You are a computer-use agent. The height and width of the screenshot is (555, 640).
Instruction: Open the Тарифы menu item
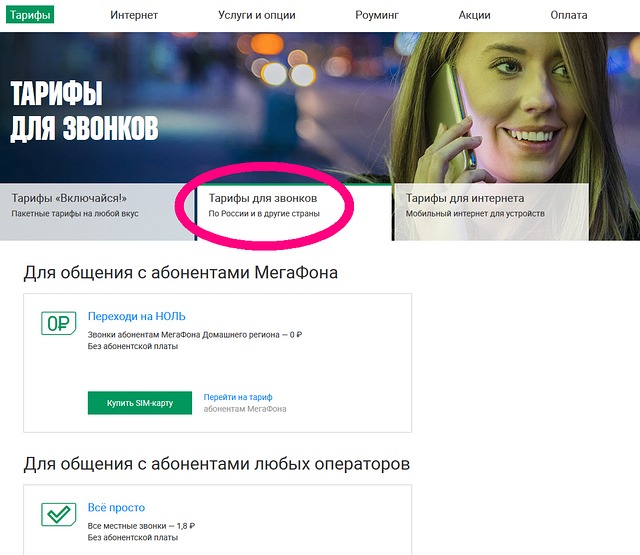pyautogui.click(x=30, y=15)
